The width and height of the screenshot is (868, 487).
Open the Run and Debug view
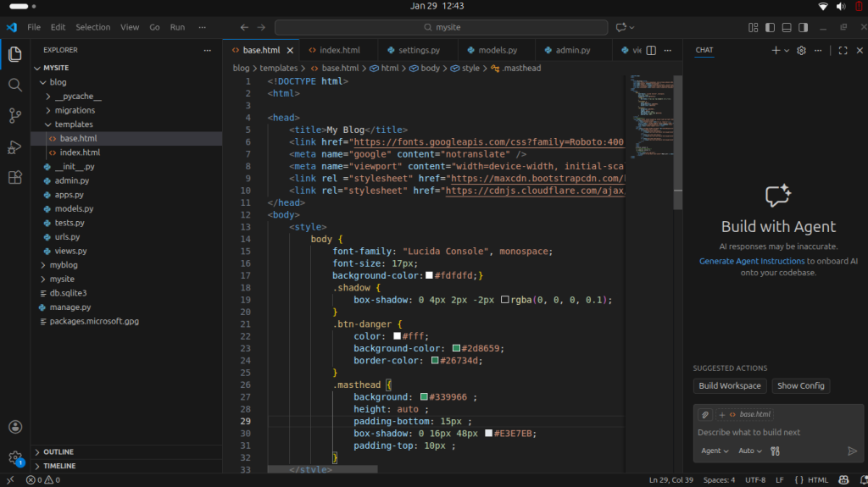pyautogui.click(x=14, y=147)
